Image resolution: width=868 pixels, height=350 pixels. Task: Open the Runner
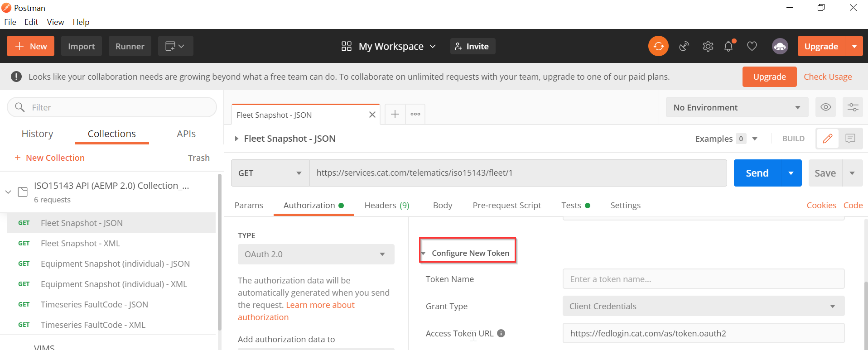pyautogui.click(x=130, y=46)
